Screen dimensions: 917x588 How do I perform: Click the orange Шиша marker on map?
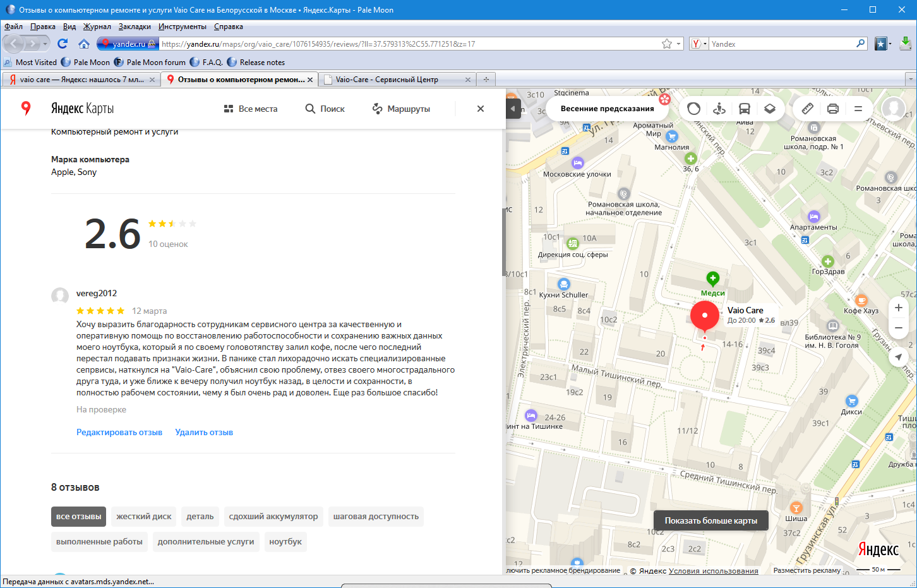(x=796, y=508)
